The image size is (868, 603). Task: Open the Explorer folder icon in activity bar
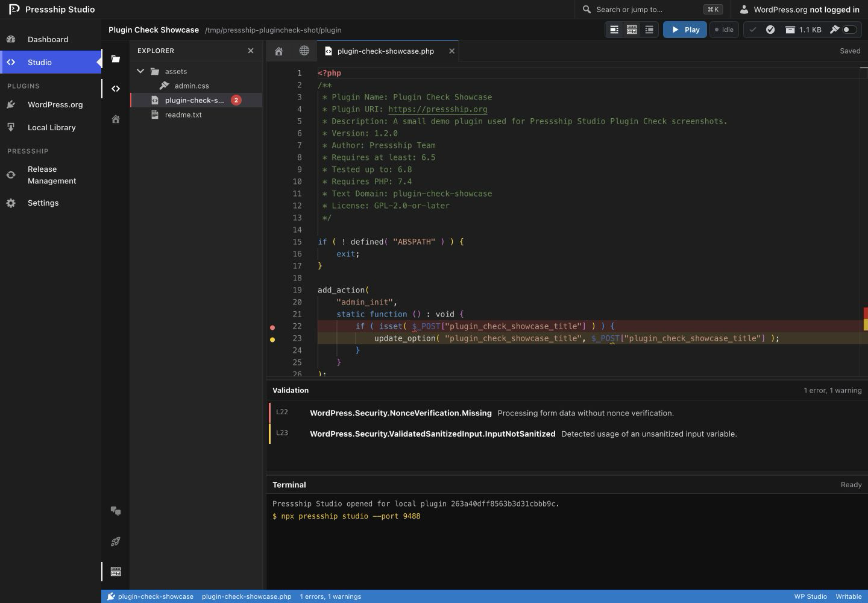pyautogui.click(x=116, y=58)
